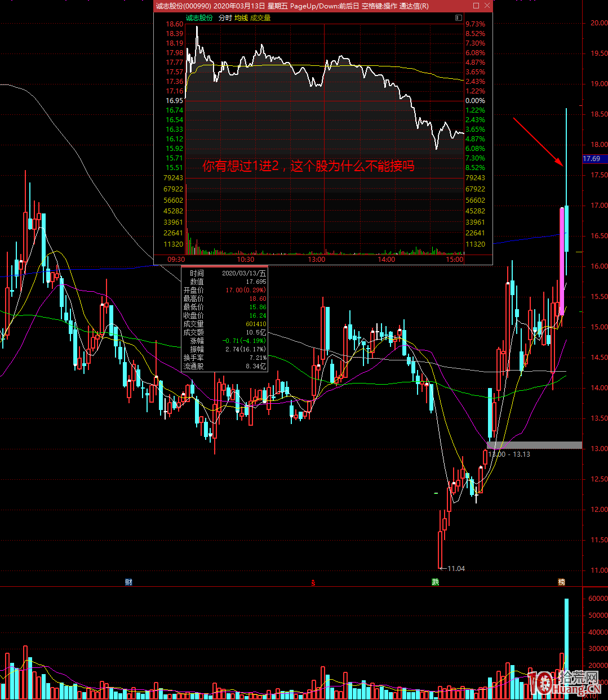The width and height of the screenshot is (608, 700).
Task: Click the magenta candlestick before last bar
Action: click(x=562, y=261)
